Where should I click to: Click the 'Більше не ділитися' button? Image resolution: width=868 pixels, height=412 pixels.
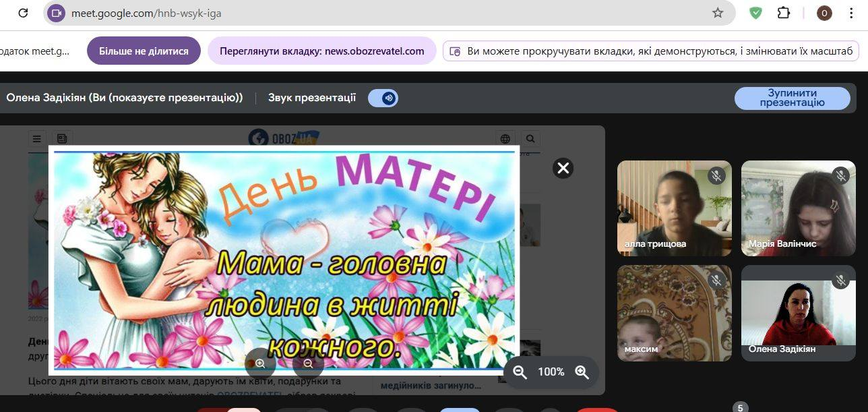click(144, 51)
